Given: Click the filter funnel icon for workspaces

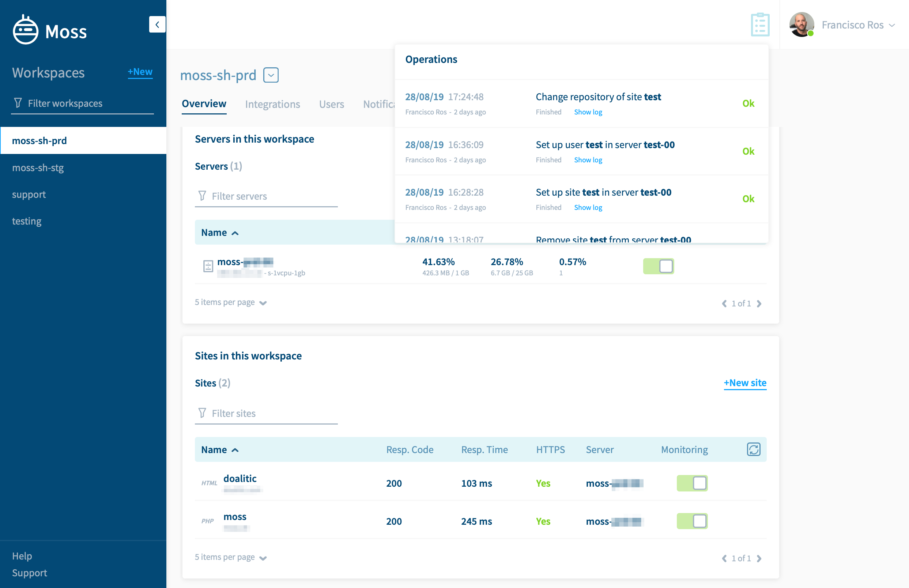Looking at the screenshot, I should tap(18, 103).
